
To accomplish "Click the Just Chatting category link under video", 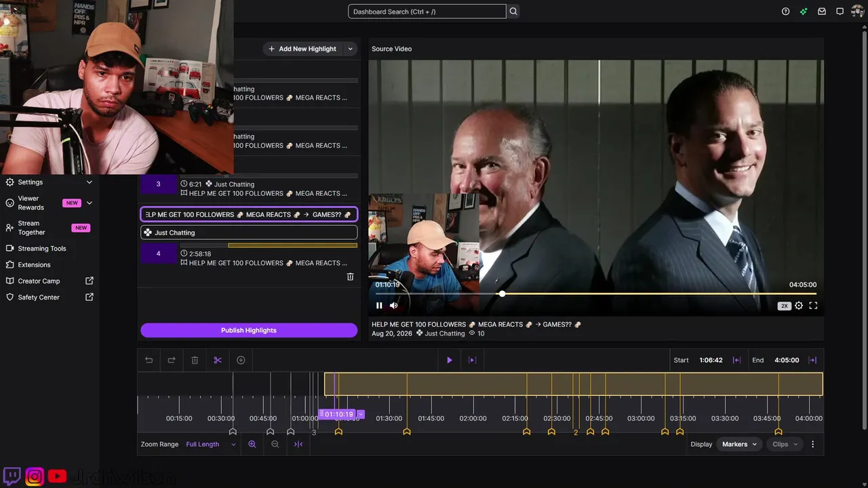I will 445,333.
